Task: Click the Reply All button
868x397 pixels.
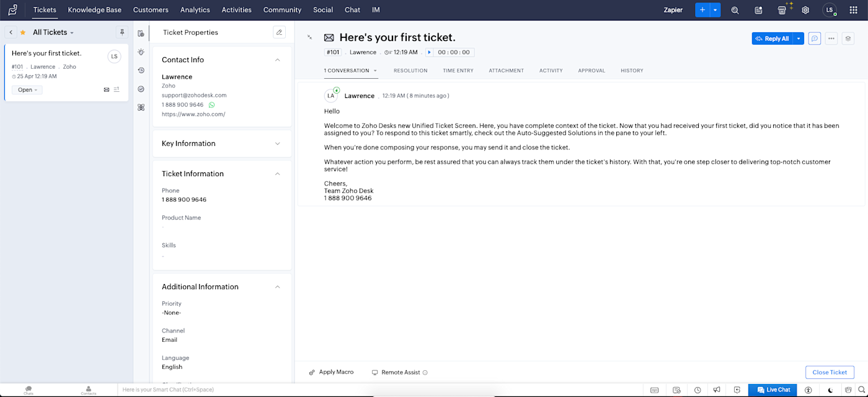Action: [x=773, y=38]
